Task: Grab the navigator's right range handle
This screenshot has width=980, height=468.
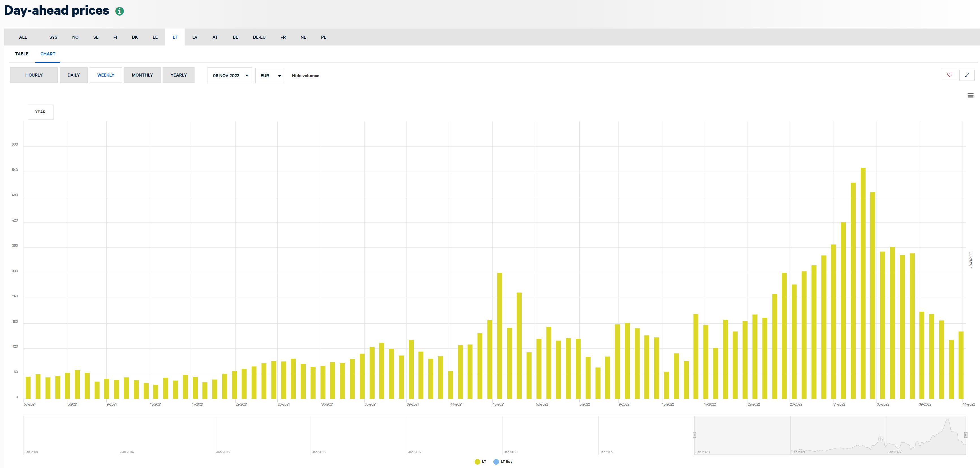Action: click(x=966, y=435)
